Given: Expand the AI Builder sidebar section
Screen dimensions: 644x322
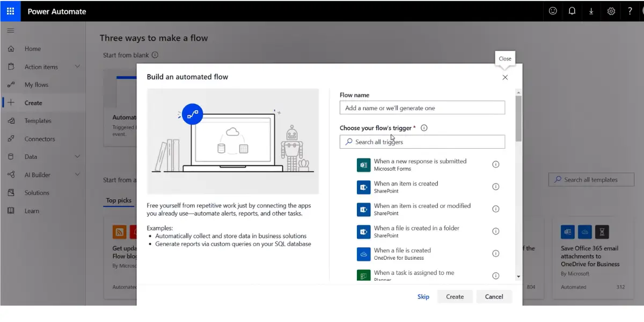Looking at the screenshot, I should click(77, 174).
